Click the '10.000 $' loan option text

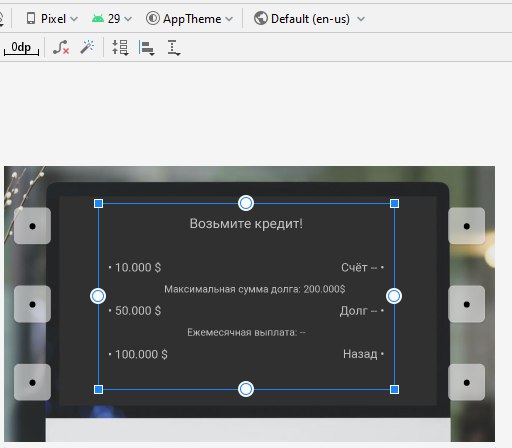(x=138, y=267)
